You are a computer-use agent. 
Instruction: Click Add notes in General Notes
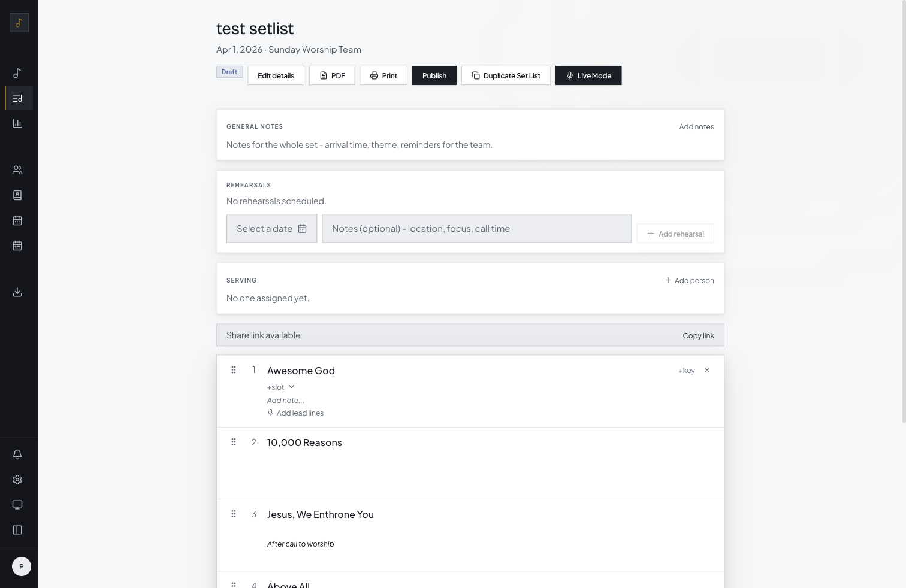(x=696, y=127)
